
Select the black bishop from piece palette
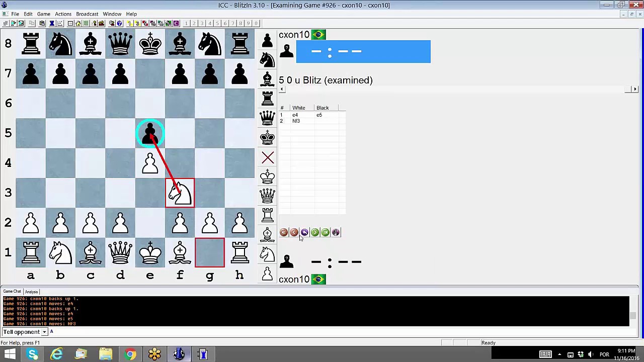point(267,79)
